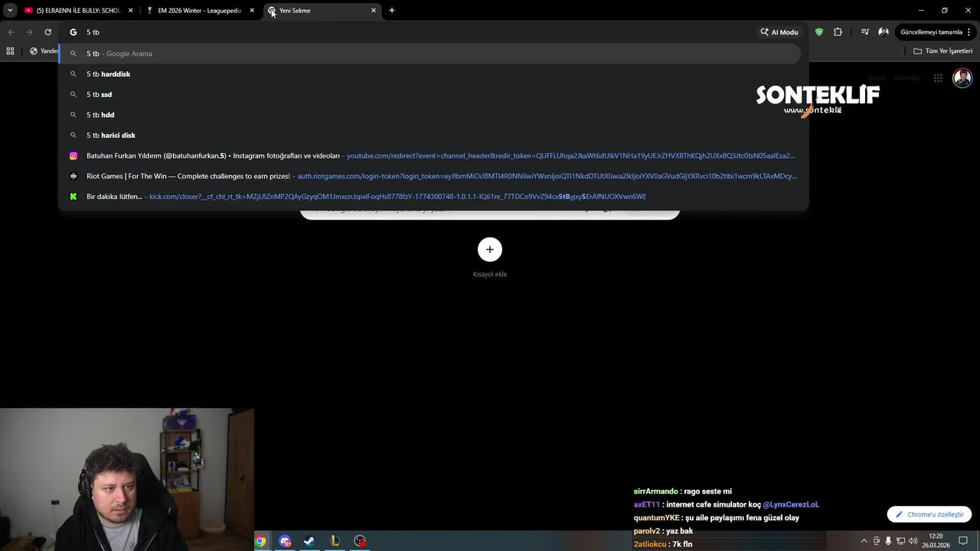
Task: Open the Google apps grid on the page
Action: click(938, 77)
